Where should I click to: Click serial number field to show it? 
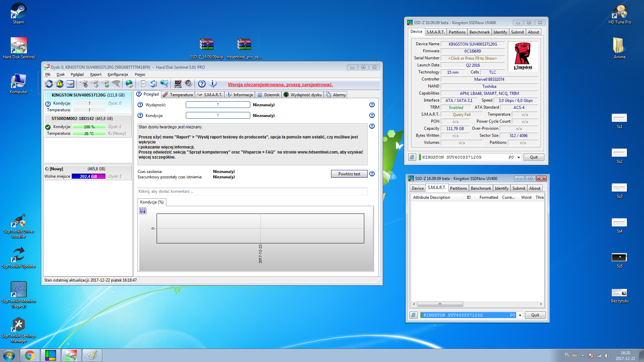pos(472,58)
